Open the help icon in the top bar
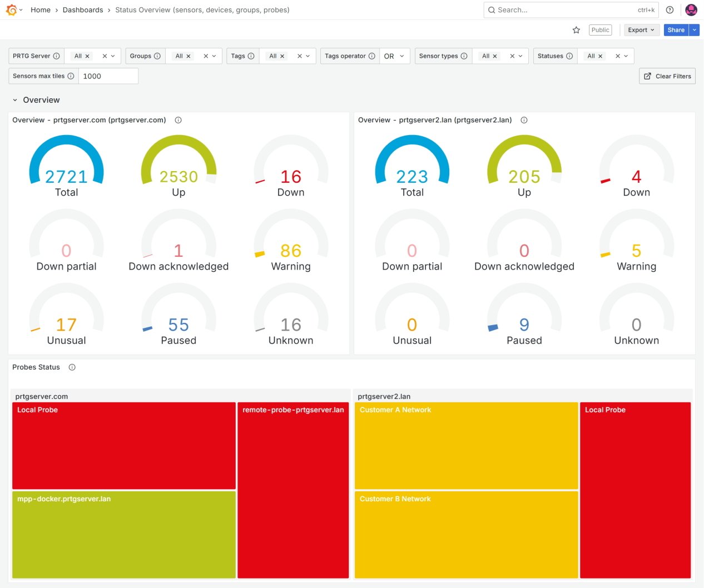This screenshot has height=588, width=704. pos(670,9)
